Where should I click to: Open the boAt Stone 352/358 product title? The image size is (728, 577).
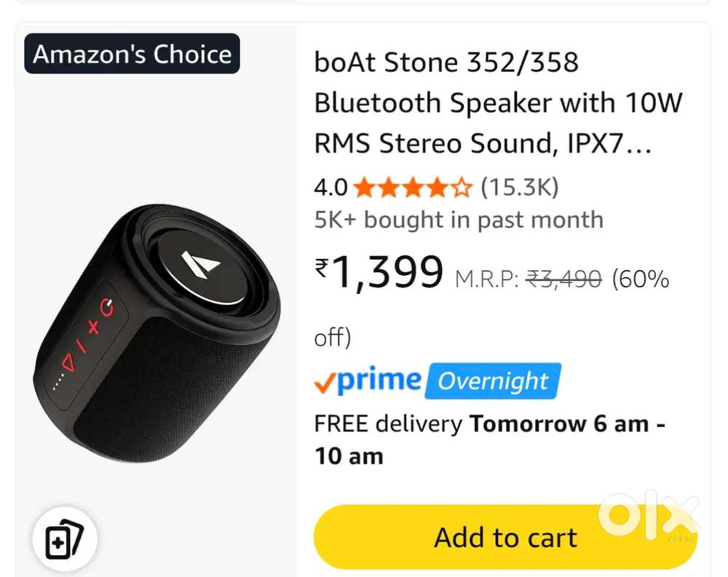498,103
